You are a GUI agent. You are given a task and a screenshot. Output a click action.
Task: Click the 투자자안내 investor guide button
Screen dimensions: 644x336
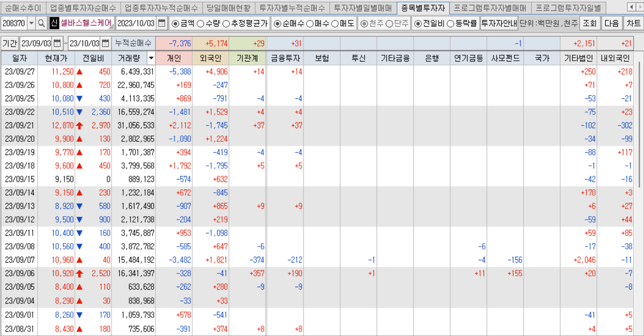[x=499, y=24]
